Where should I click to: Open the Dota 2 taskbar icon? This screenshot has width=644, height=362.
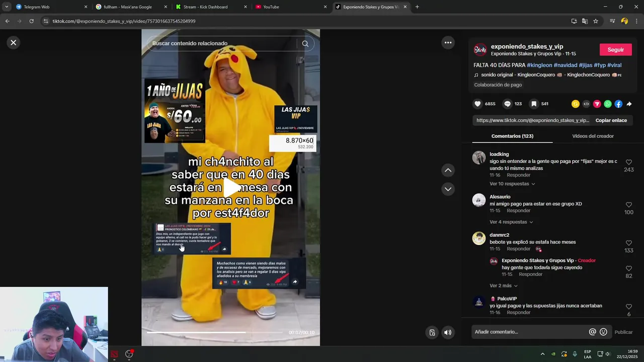coord(114,354)
